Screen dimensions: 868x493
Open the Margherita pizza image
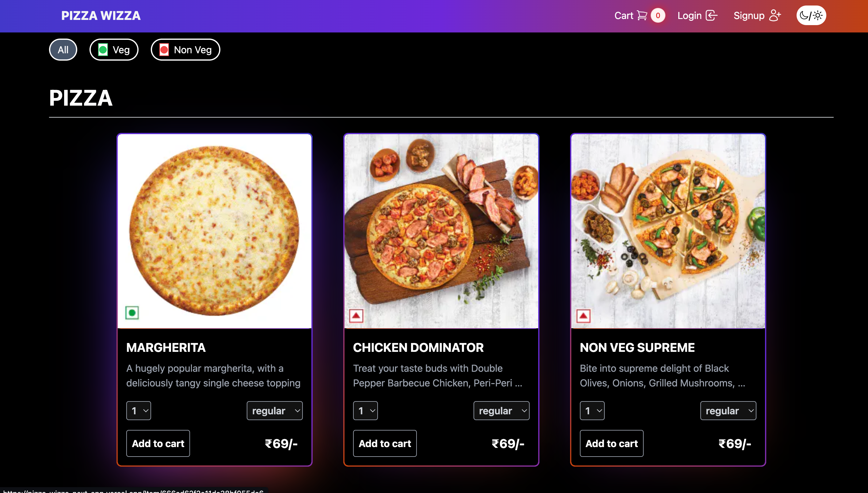(214, 231)
